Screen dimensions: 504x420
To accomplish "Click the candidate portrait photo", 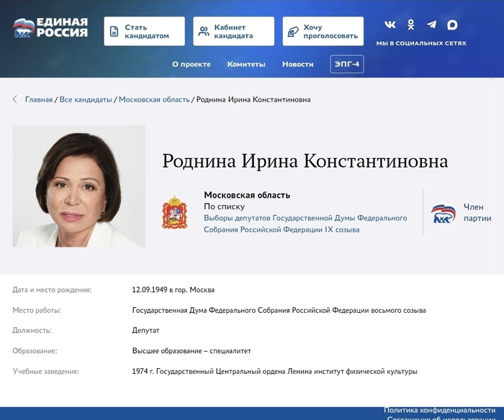I will click(78, 186).
